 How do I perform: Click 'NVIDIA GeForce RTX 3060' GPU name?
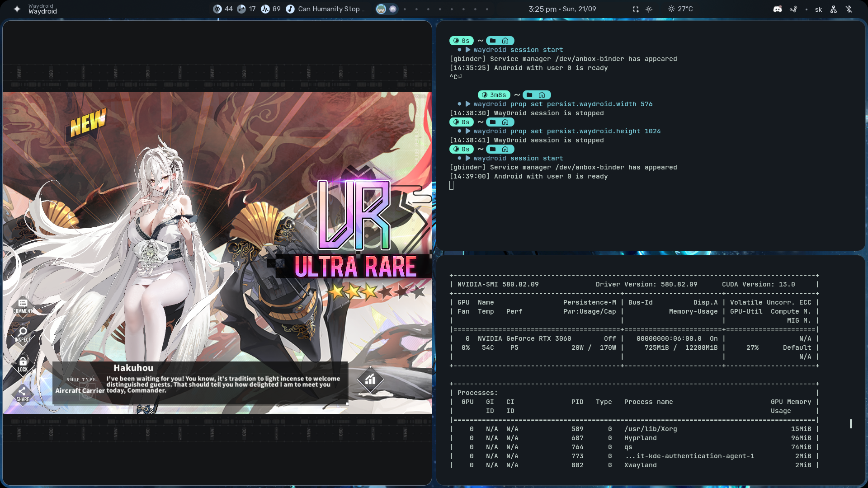coord(524,338)
